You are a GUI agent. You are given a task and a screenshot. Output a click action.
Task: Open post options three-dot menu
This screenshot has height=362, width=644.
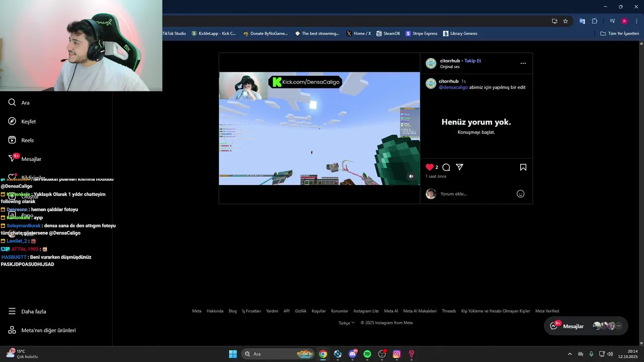coord(523,63)
